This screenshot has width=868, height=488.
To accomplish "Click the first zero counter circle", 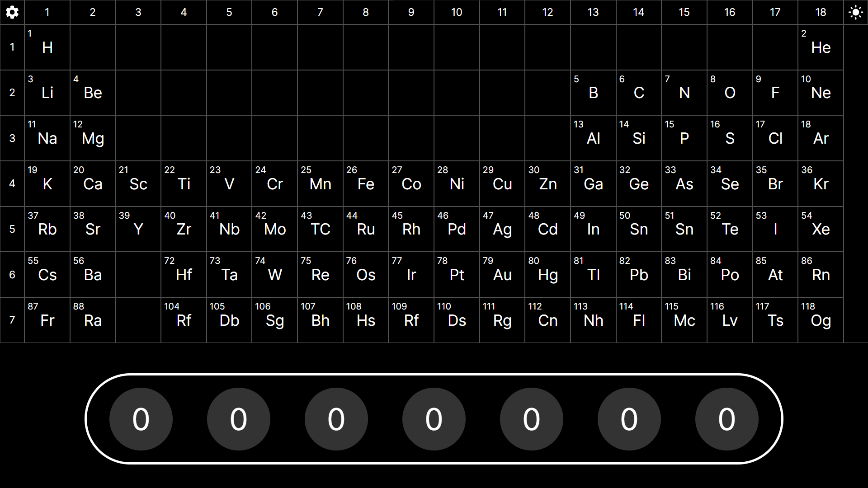I will pos(141,419).
